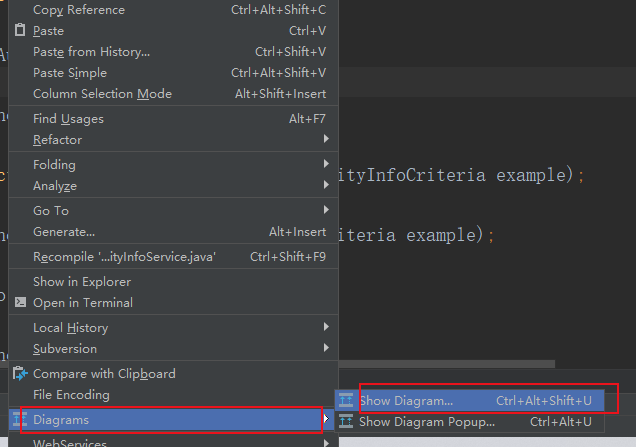Click the Show Diagram icon
The height and width of the screenshot is (447, 636).
346,400
